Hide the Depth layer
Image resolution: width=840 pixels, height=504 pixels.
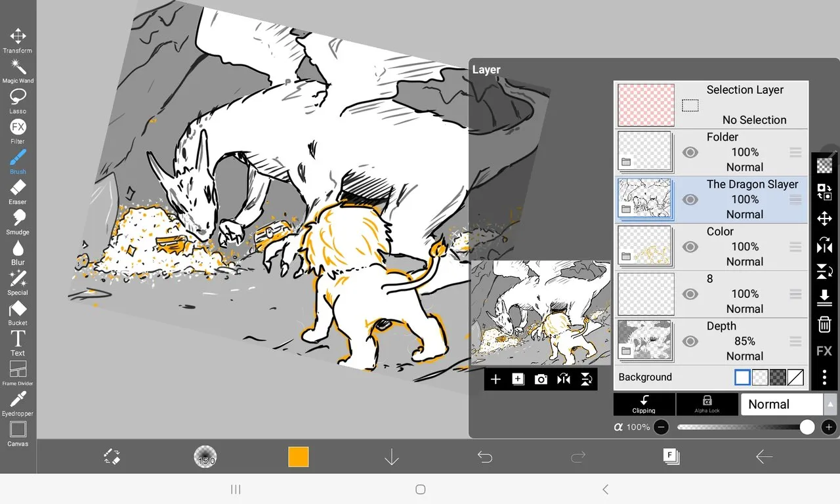click(x=690, y=341)
